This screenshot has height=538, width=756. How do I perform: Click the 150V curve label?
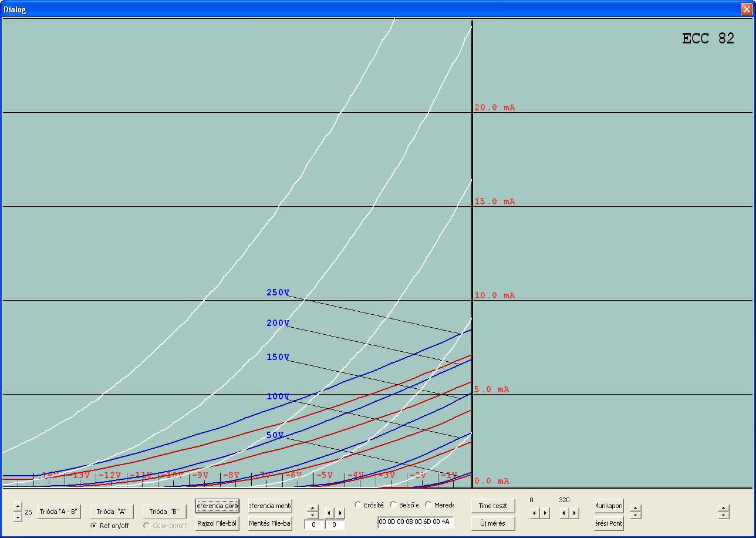click(x=278, y=357)
